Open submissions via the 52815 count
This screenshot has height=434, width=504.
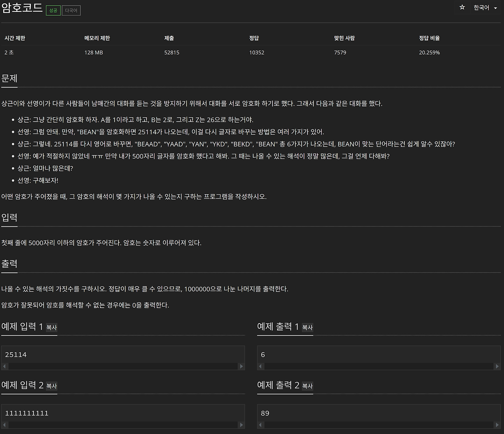(x=172, y=52)
